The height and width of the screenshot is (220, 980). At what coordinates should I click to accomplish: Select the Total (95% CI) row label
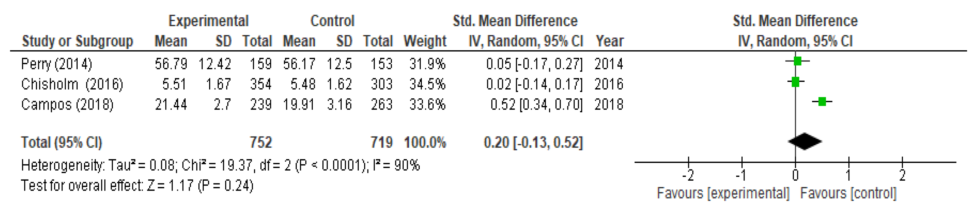pyautogui.click(x=62, y=143)
